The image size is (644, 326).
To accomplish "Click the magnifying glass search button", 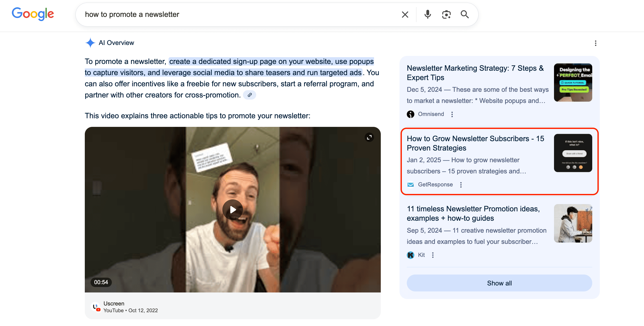I will click(465, 15).
